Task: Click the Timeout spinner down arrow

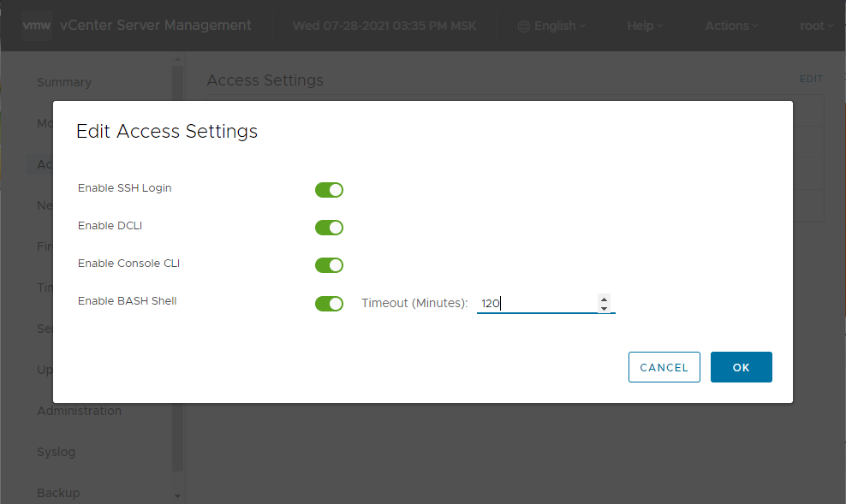Action: click(605, 307)
